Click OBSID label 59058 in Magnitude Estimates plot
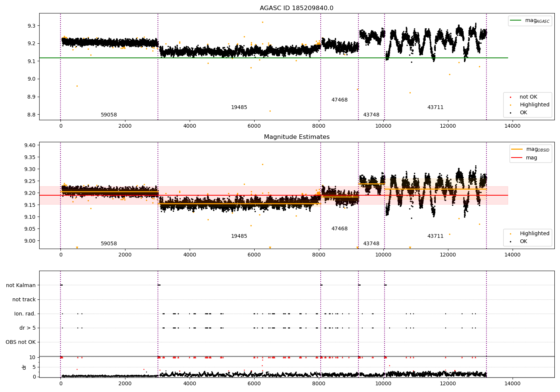 [109, 244]
